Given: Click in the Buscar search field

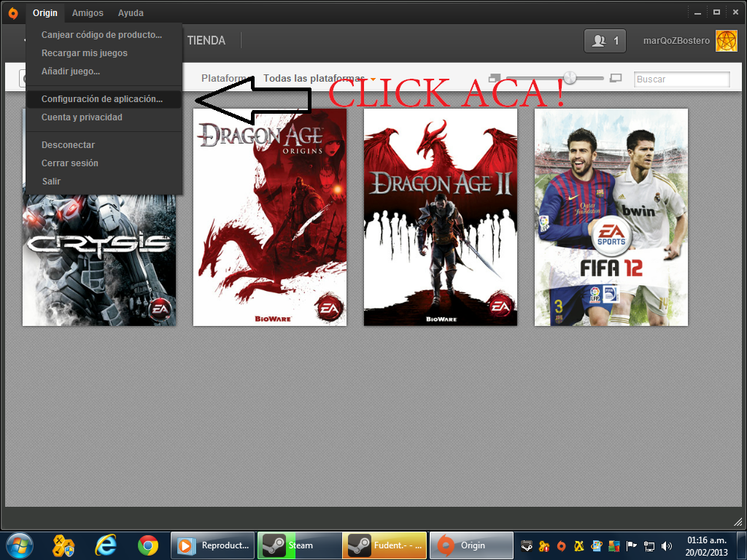Looking at the screenshot, I should coord(682,79).
